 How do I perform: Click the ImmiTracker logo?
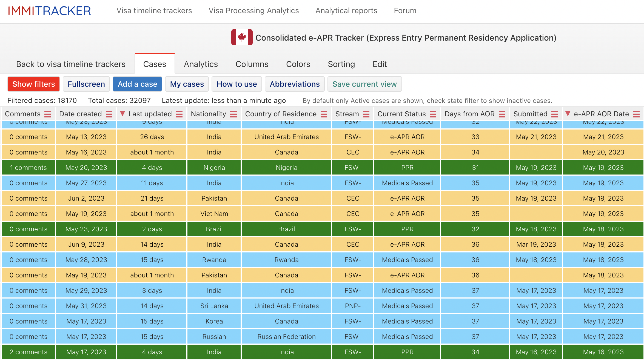50,11
